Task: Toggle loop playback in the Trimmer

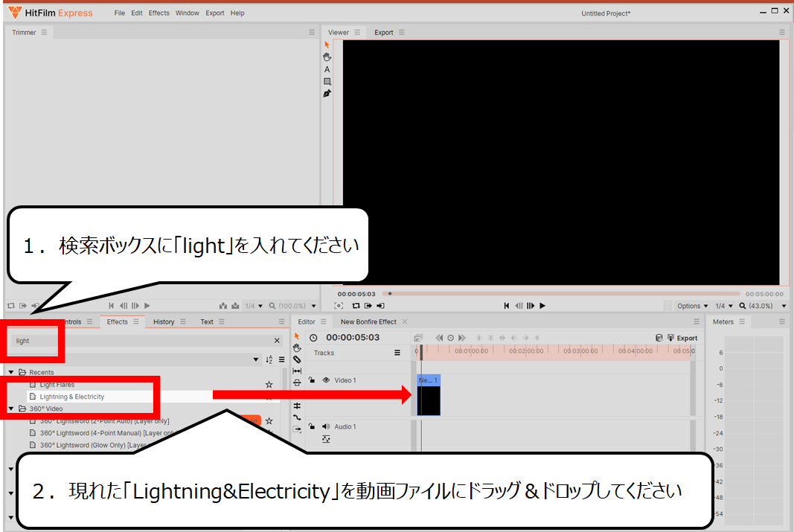Action: click(10, 306)
